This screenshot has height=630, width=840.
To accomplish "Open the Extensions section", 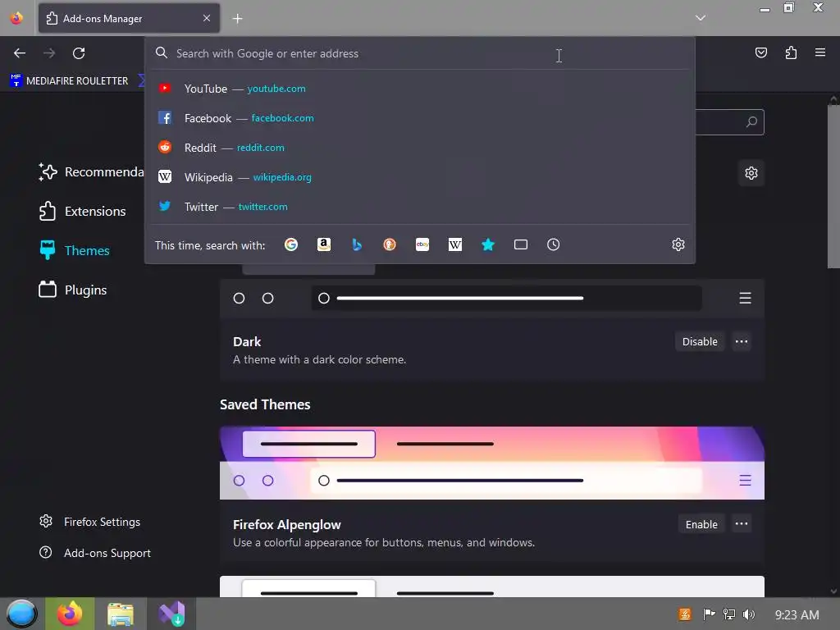I will pos(82,211).
